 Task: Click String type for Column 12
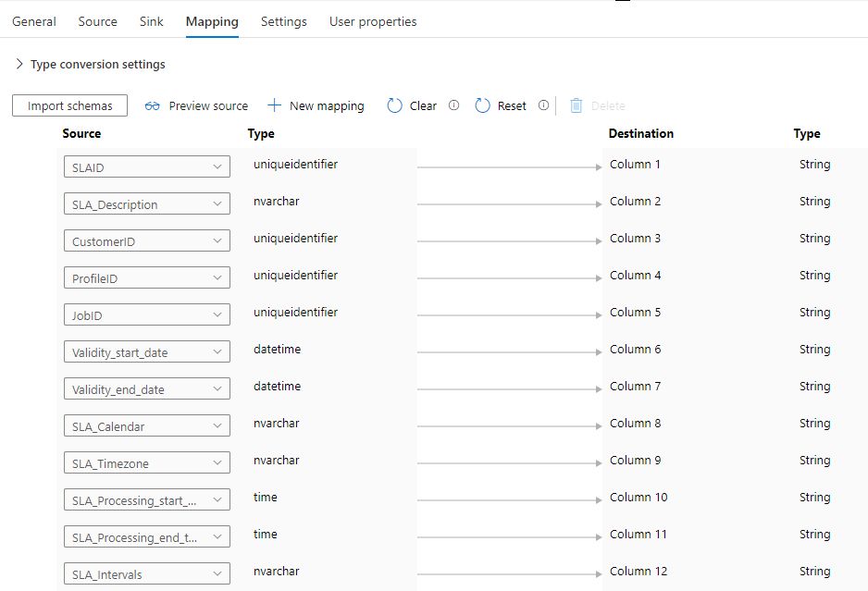(814, 572)
